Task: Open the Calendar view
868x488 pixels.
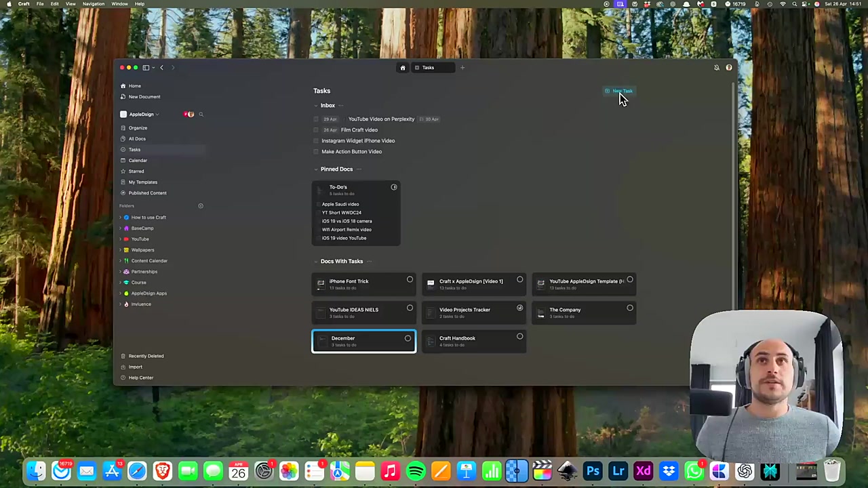Action: coord(138,161)
